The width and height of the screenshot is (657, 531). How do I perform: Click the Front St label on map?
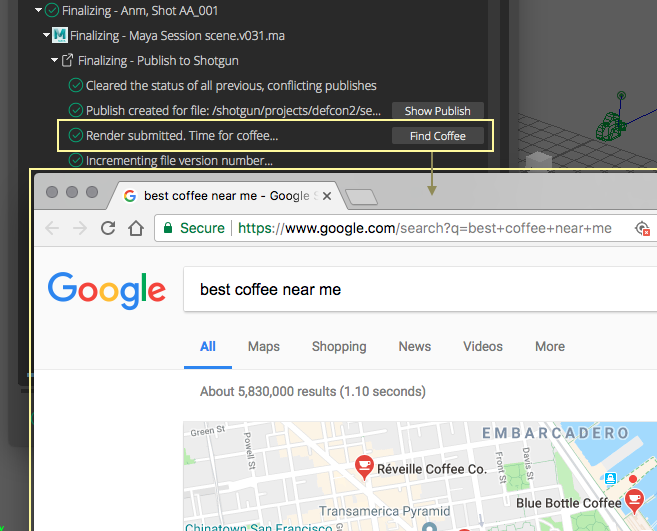499,467
